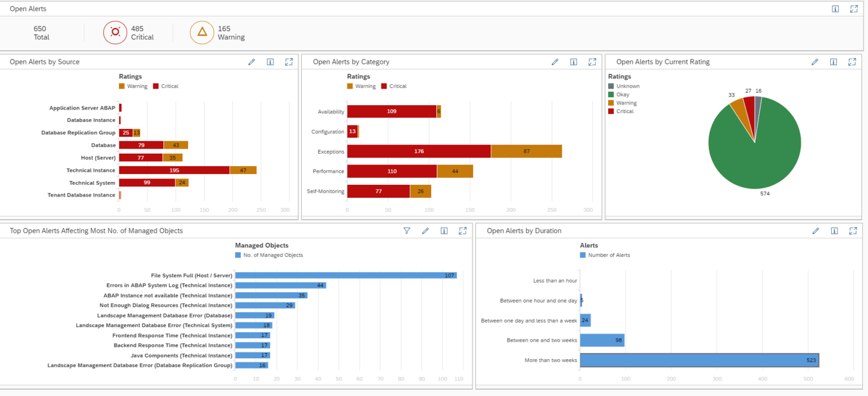This screenshot has width=868, height=396.
Task: Click the 650 Total alerts counter
Action: point(40,32)
